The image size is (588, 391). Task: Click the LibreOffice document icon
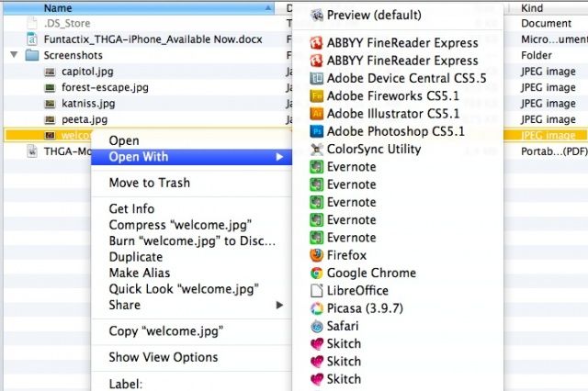coord(316,290)
